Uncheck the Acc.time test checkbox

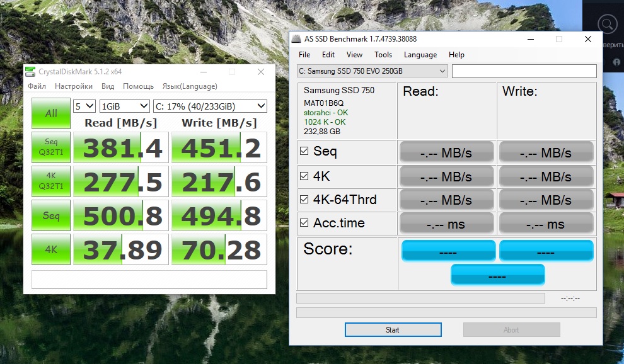click(304, 223)
